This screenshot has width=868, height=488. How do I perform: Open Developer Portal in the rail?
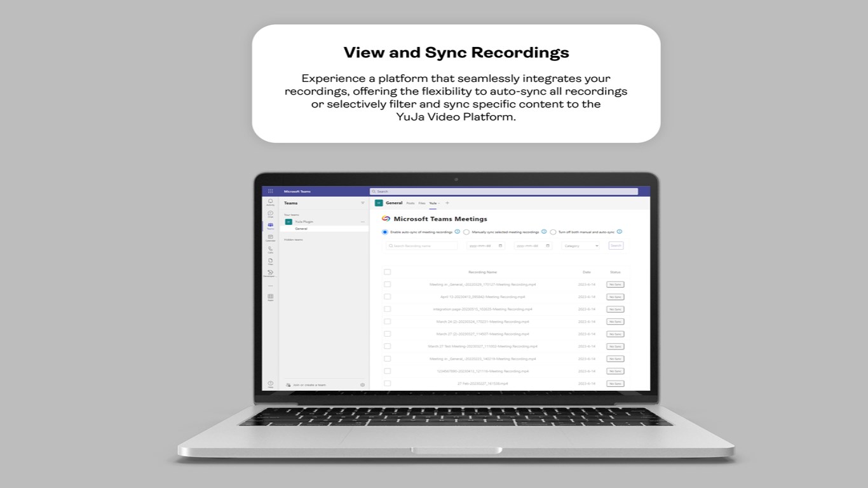click(x=270, y=273)
